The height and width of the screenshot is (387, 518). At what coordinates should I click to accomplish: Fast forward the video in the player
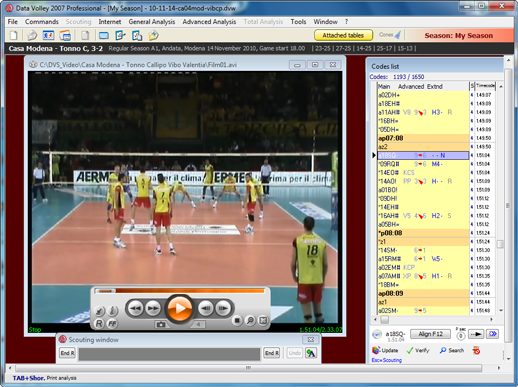pyautogui.click(x=153, y=308)
